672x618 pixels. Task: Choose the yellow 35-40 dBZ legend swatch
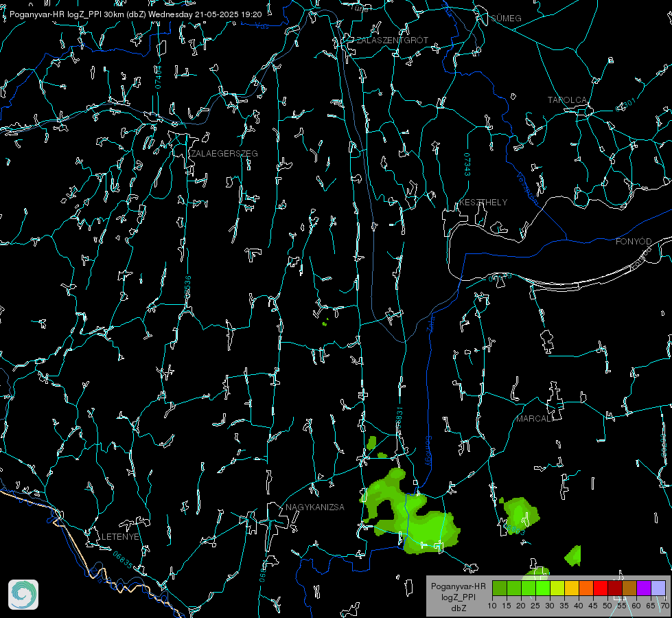click(x=572, y=588)
